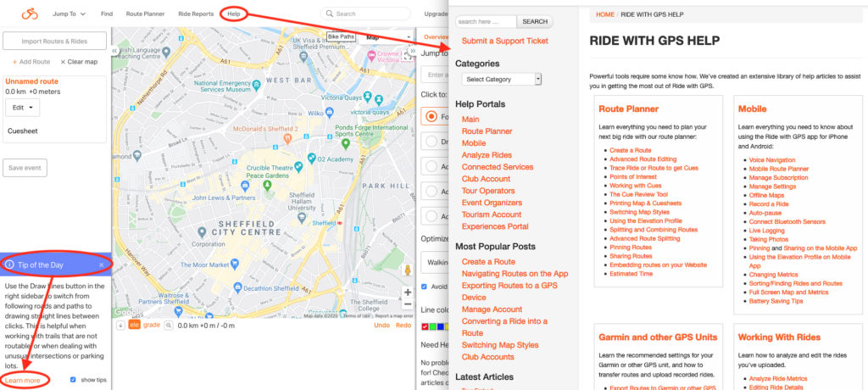Image resolution: width=868 pixels, height=390 pixels.
Task: Click the top Search input field
Action: (x=365, y=14)
